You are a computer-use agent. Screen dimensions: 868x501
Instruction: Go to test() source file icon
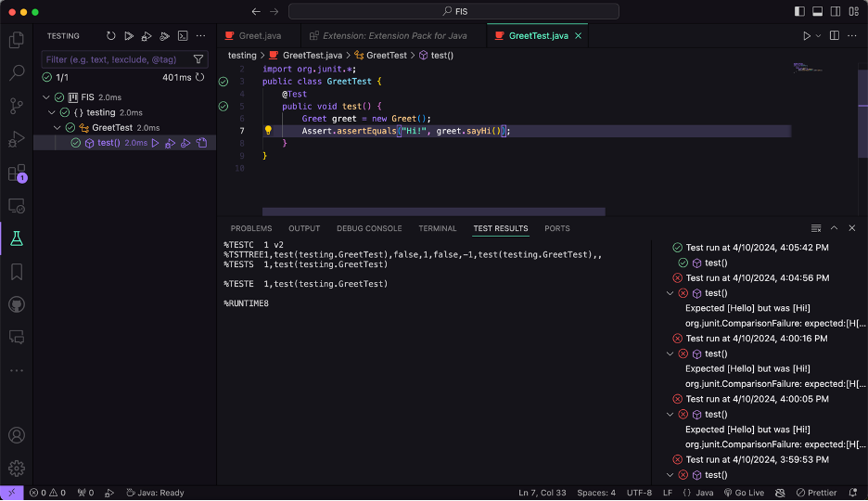202,143
